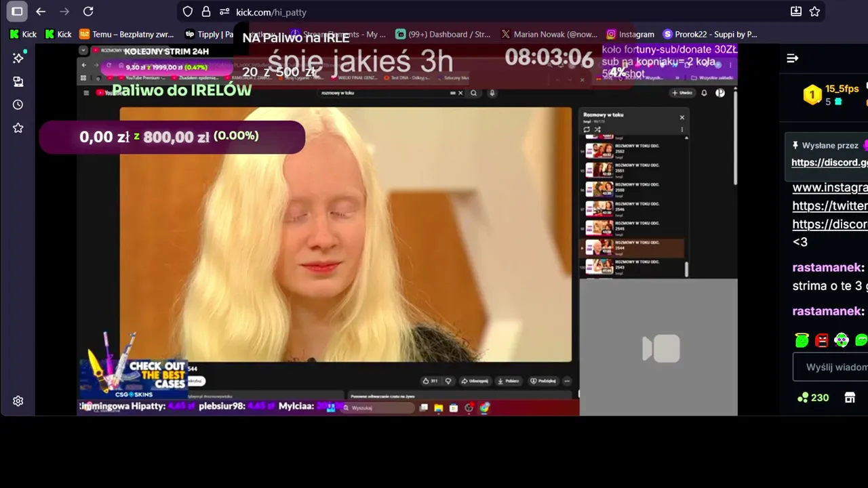View site security lock info
Screen dimensions: 868x488
click(x=205, y=12)
